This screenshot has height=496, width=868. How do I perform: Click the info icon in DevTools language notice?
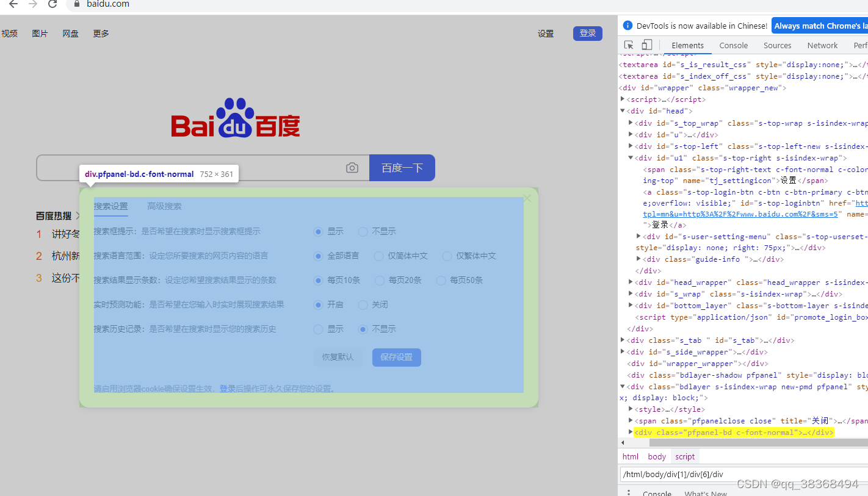(x=627, y=26)
